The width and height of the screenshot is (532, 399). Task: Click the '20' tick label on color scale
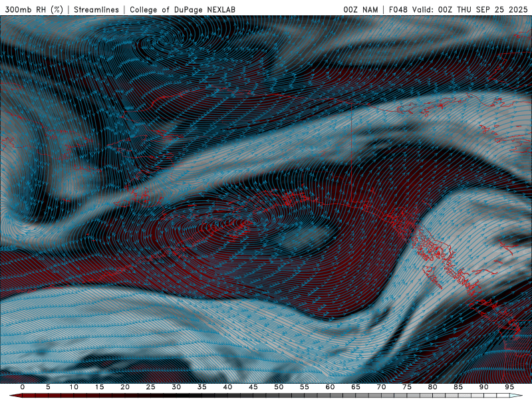point(125,387)
